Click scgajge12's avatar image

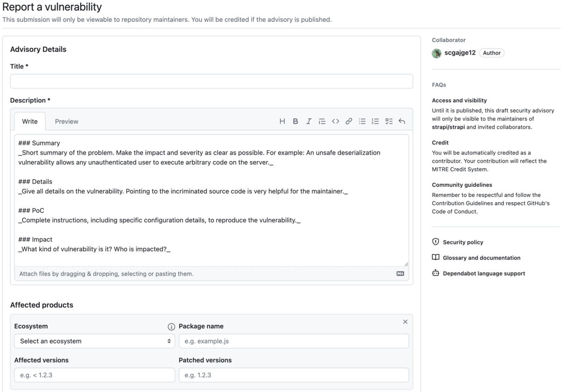pos(437,53)
